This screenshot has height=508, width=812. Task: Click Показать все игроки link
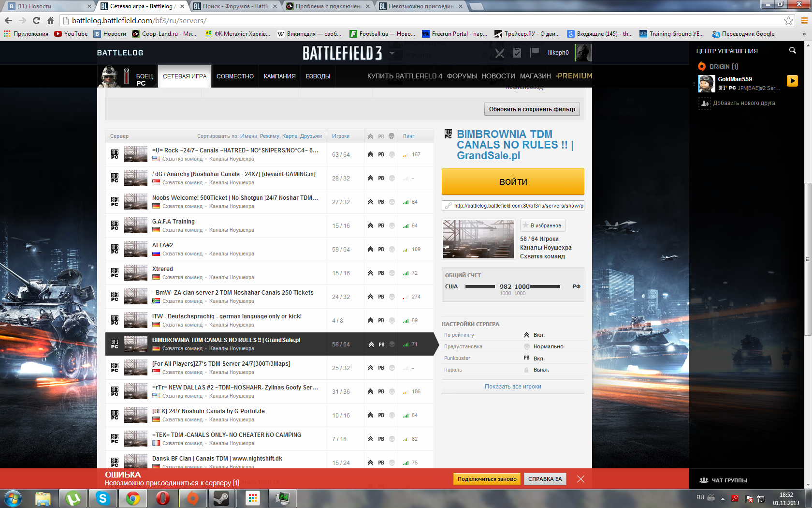[x=513, y=387]
